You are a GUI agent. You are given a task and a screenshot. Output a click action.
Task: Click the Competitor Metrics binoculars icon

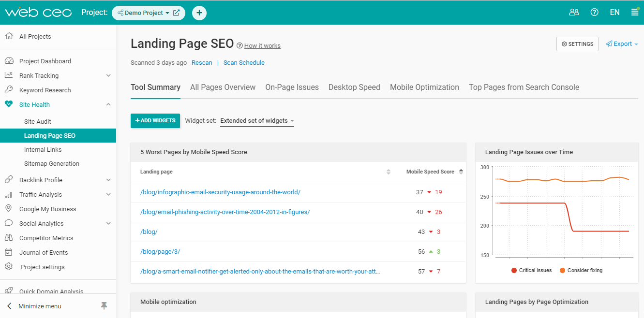pos(8,238)
